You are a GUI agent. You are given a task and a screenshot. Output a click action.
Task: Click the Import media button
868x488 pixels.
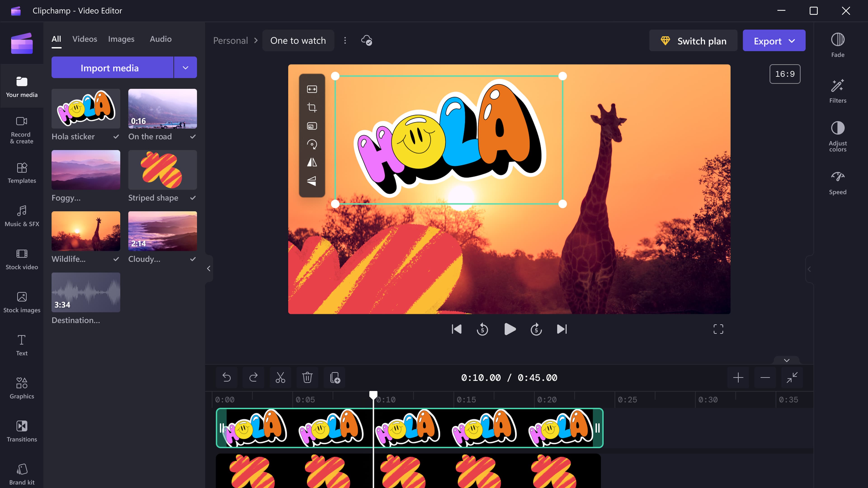coord(113,68)
